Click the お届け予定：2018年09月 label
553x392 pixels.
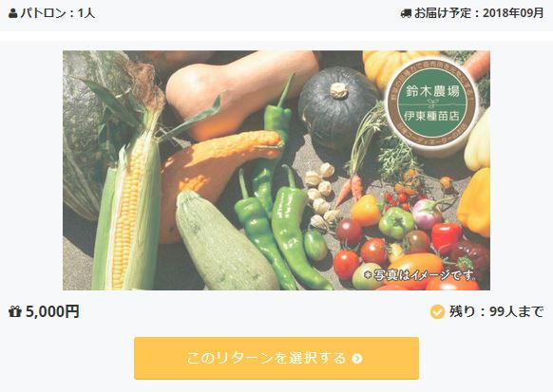(479, 13)
